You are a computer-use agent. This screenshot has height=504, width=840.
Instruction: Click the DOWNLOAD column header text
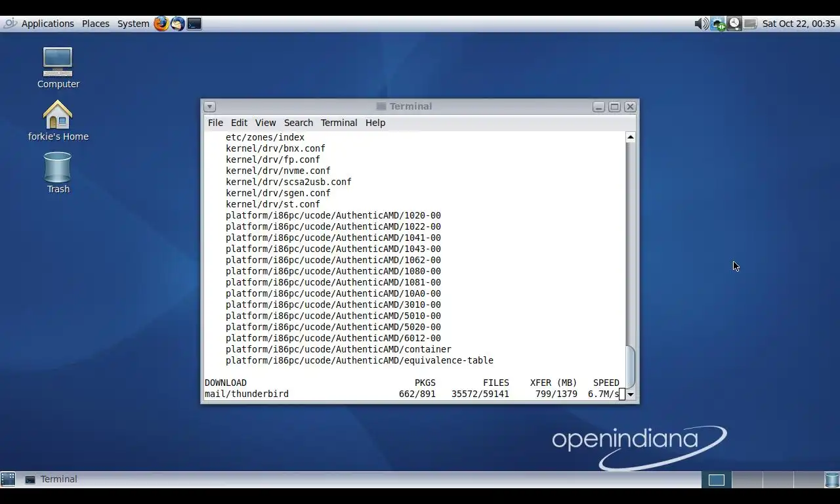click(x=226, y=383)
